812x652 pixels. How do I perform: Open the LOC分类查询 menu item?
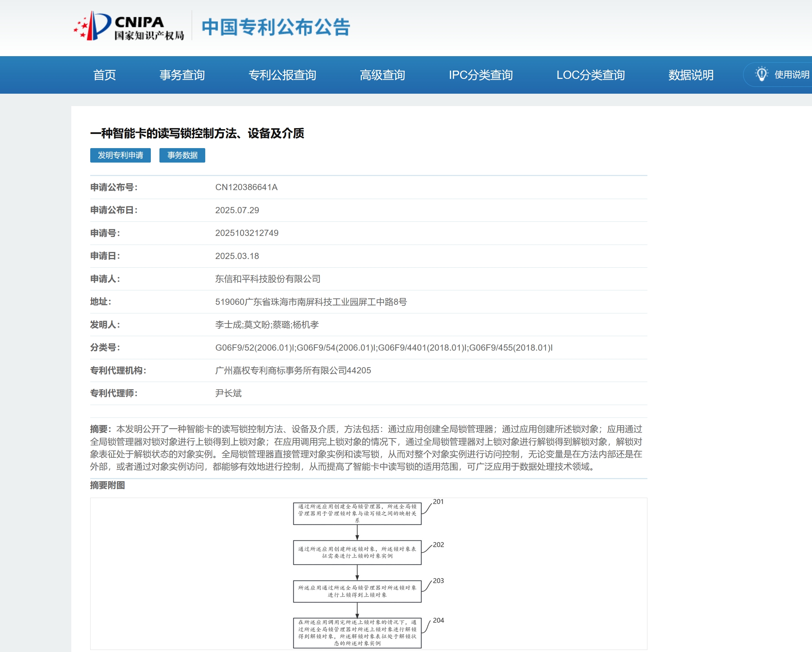591,75
